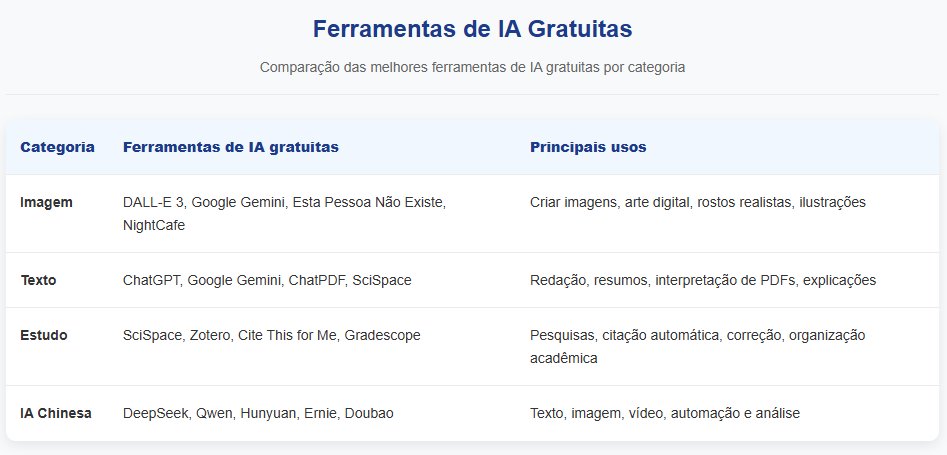Select the 'Estudo' category cell
This screenshot has height=455, width=947.
pyautogui.click(x=44, y=335)
